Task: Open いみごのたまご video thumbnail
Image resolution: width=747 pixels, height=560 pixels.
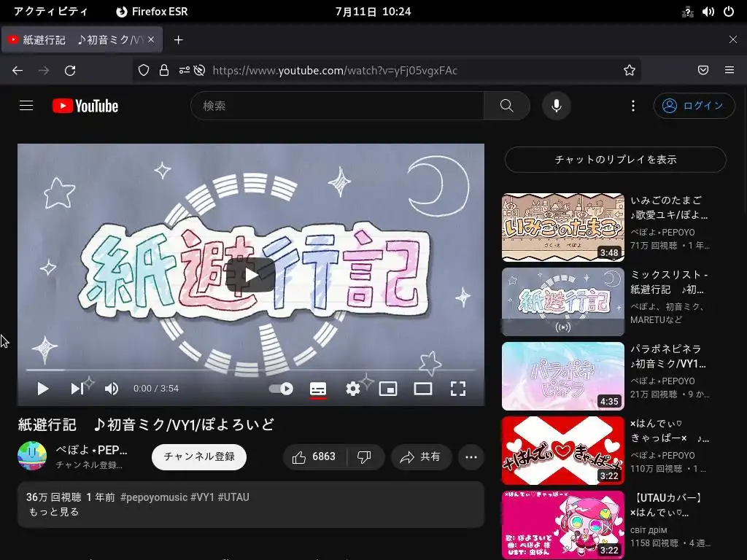Action: click(562, 227)
